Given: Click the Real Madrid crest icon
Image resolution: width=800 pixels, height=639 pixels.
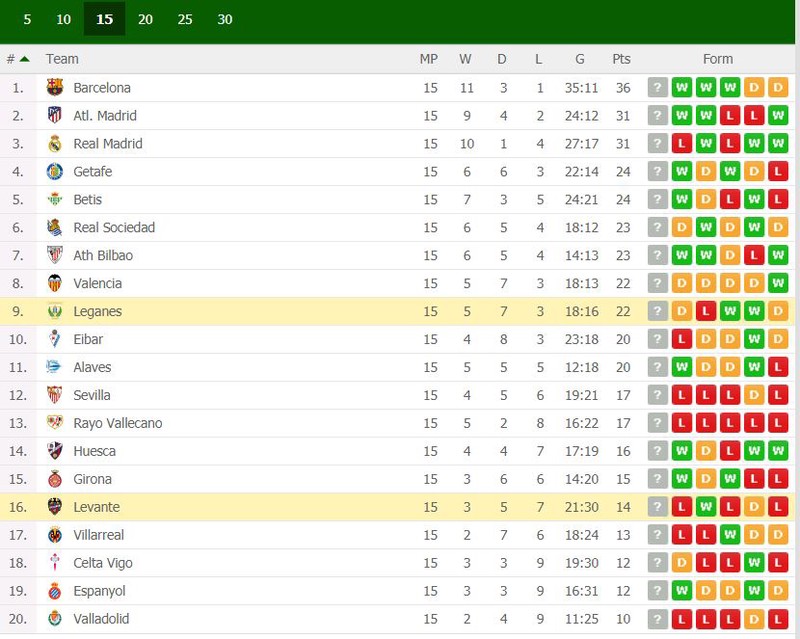Looking at the screenshot, I should pos(55,143).
